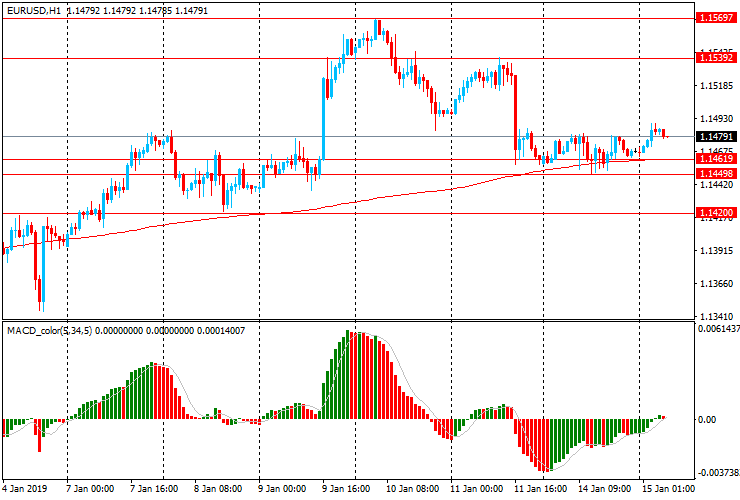Select the 4 Jan 2019 date label

(27, 490)
